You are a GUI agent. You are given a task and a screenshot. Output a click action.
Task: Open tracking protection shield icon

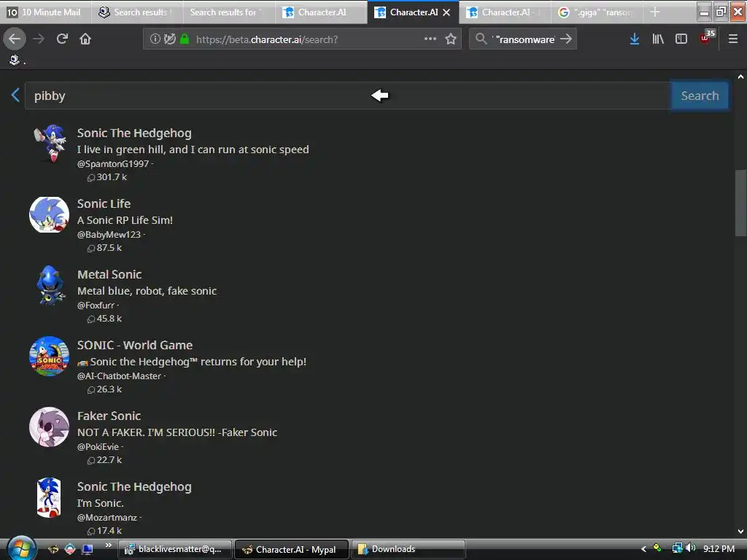click(x=169, y=39)
